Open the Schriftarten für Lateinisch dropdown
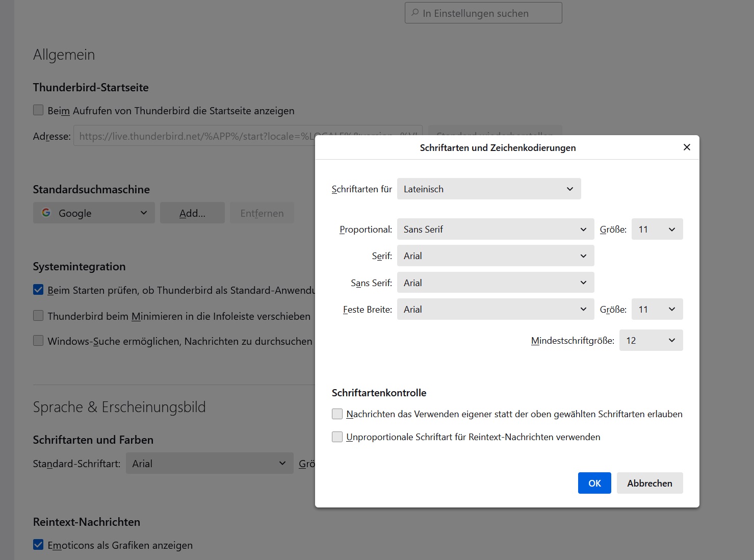The width and height of the screenshot is (754, 560). pyautogui.click(x=488, y=189)
